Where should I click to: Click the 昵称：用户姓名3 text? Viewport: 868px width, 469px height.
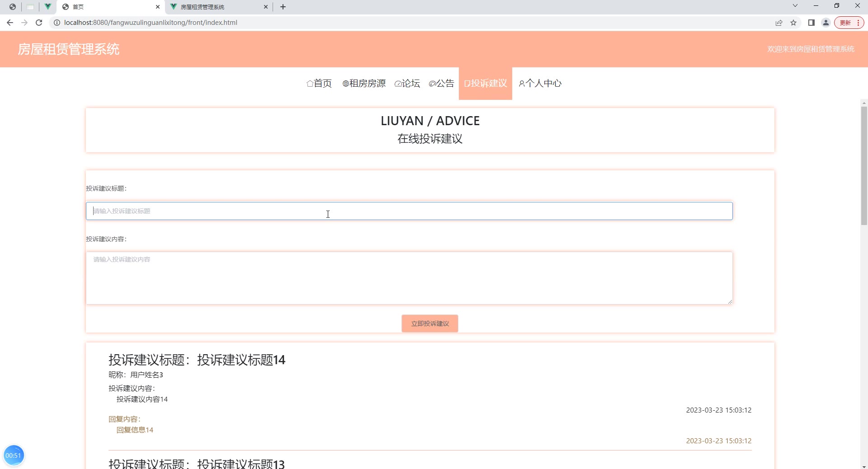[136, 375]
